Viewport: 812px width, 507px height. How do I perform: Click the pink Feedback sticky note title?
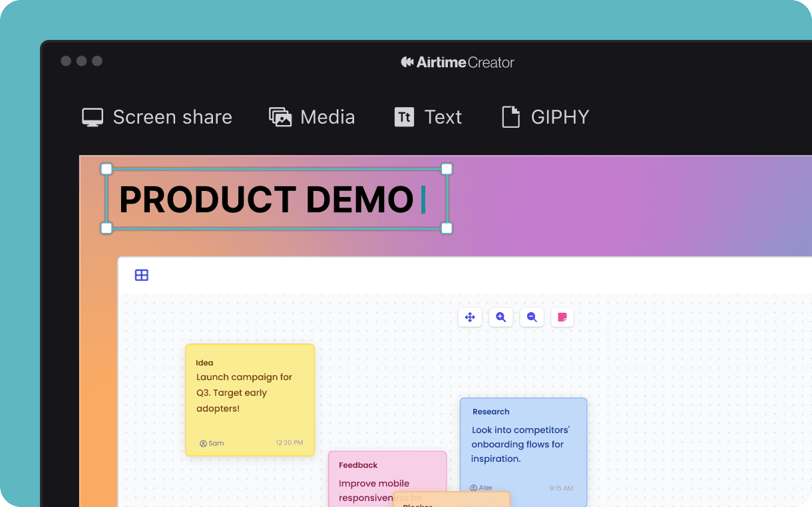pos(358,465)
